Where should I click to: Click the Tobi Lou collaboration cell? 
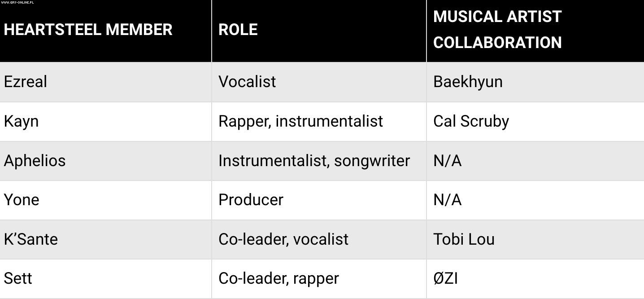[x=464, y=239]
